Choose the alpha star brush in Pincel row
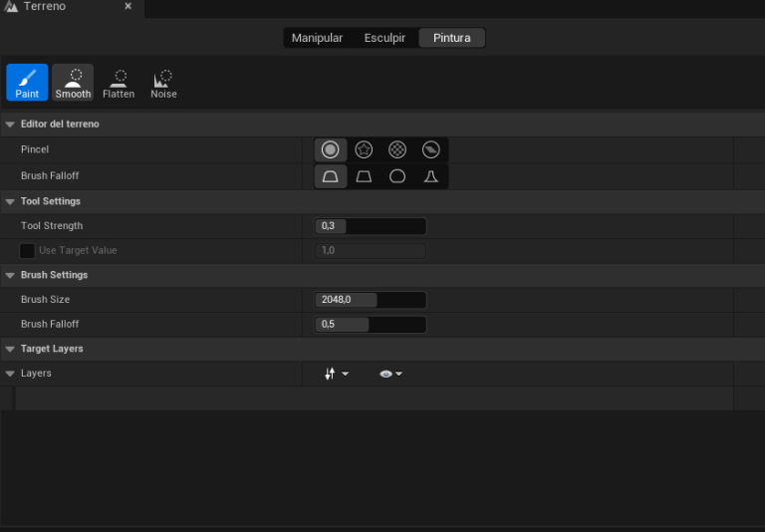The width and height of the screenshot is (765, 532). [364, 149]
